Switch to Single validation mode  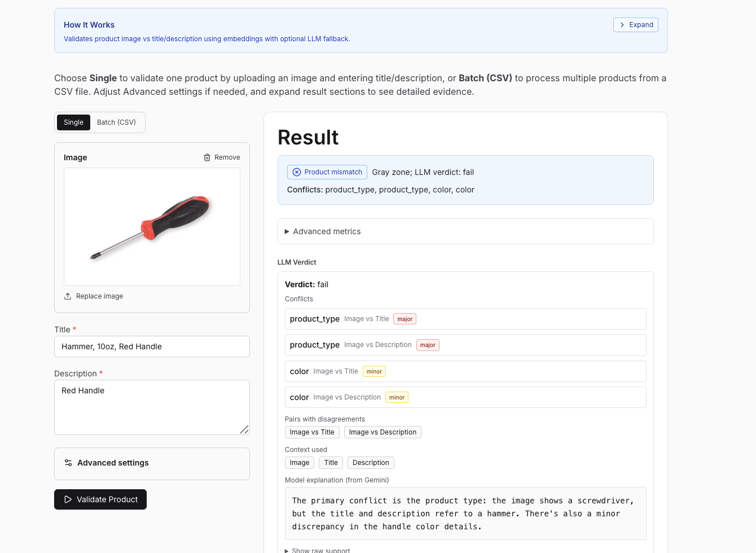[x=73, y=122]
